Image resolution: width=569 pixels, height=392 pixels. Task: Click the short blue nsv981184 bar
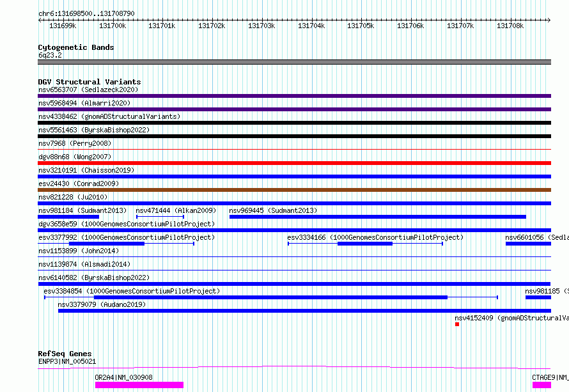pos(68,217)
